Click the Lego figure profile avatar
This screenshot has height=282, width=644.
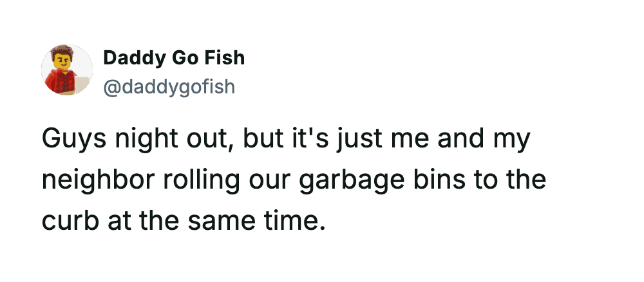coord(67,70)
